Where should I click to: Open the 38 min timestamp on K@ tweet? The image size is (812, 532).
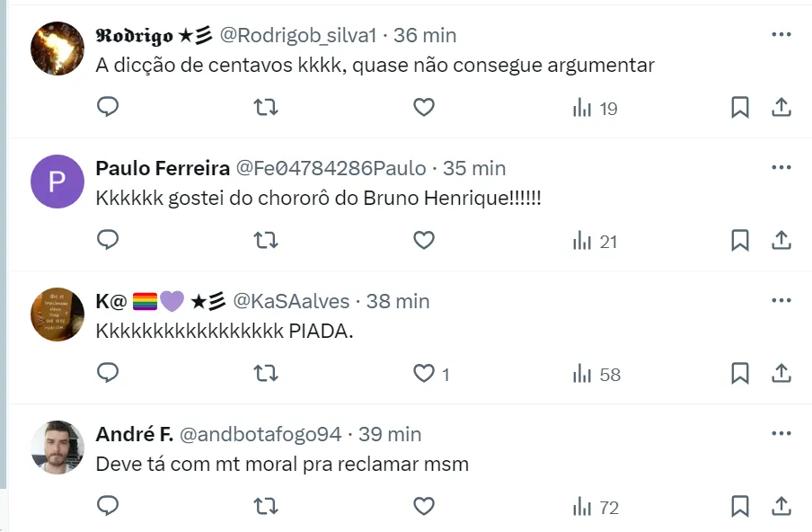click(x=398, y=301)
